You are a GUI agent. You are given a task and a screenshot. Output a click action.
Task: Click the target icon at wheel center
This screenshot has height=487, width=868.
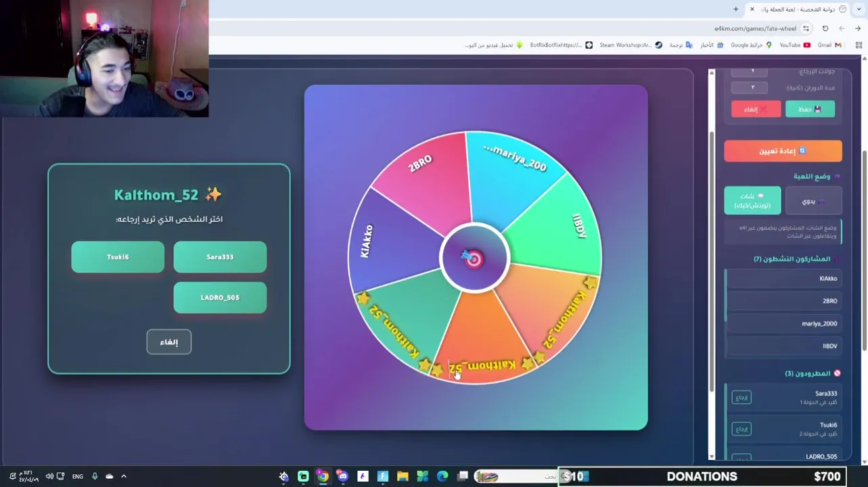[x=474, y=258]
